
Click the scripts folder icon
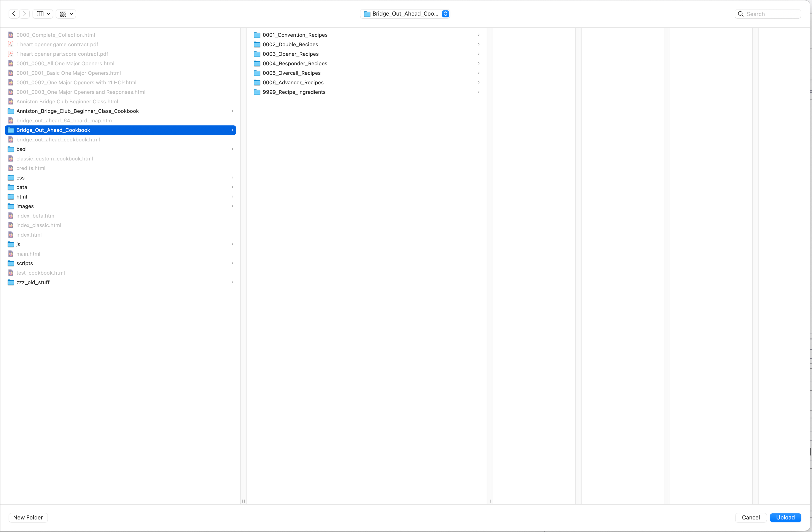[x=11, y=263]
